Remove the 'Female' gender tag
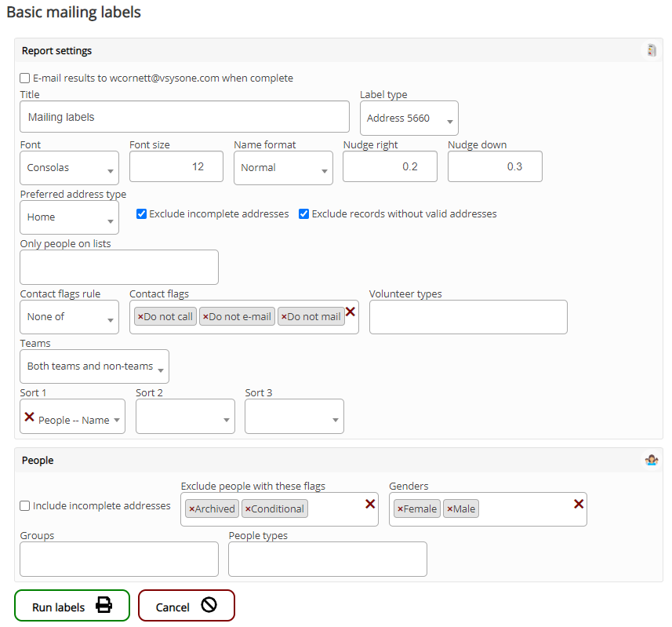Viewport: 672px width, 627px height. point(400,509)
